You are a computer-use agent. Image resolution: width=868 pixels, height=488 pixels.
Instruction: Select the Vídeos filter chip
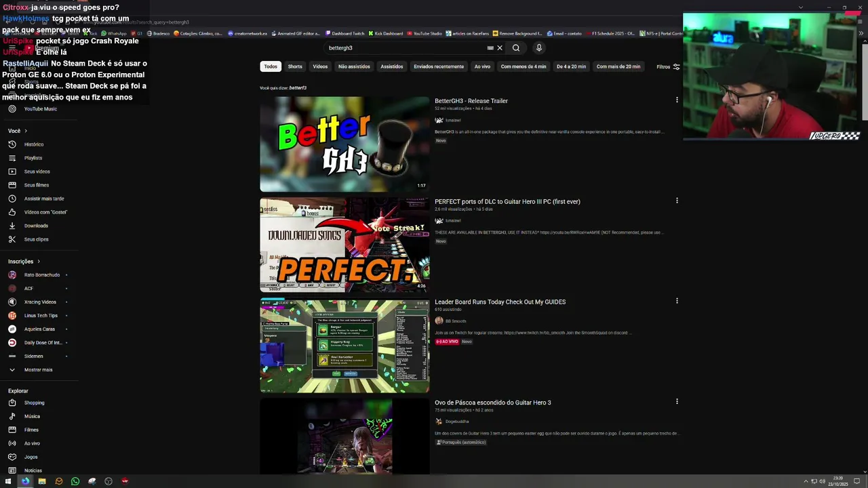[x=320, y=66]
